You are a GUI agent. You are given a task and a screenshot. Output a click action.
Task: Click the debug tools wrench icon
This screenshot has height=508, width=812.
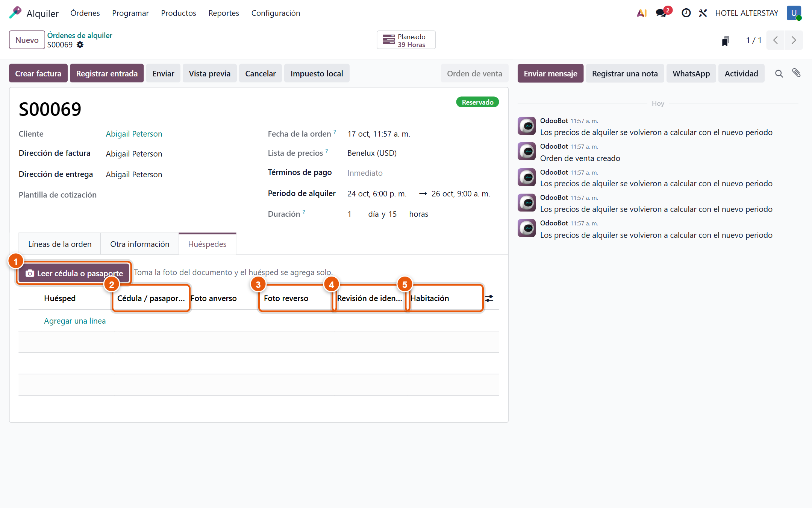pyautogui.click(x=703, y=13)
